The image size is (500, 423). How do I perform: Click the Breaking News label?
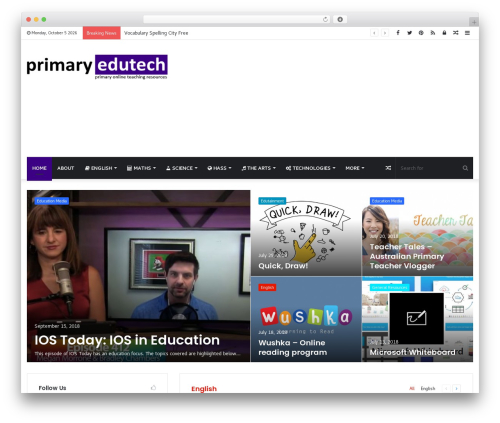(x=101, y=33)
